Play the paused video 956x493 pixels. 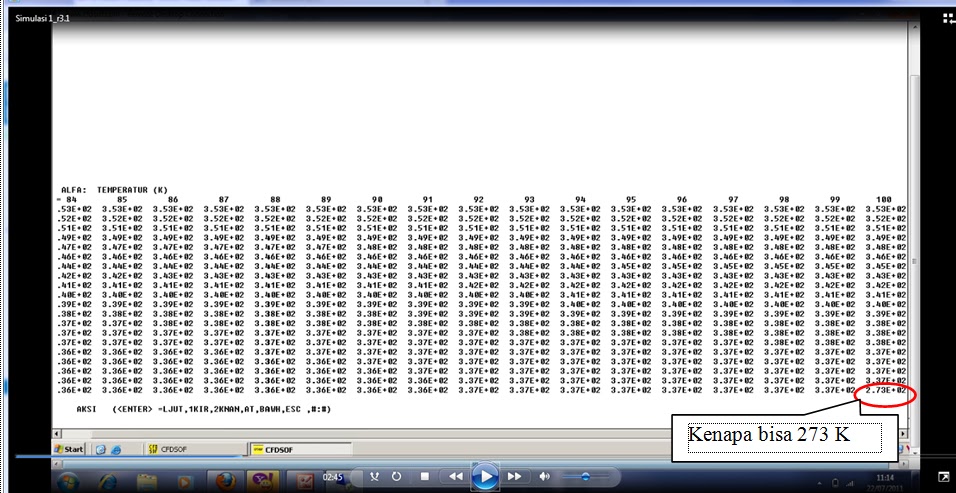[485, 476]
